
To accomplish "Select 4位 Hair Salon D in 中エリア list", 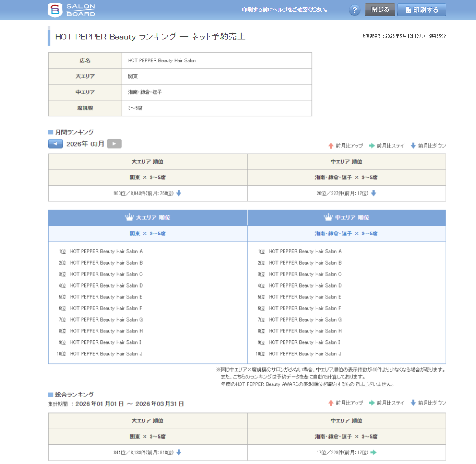I will click(300, 285).
